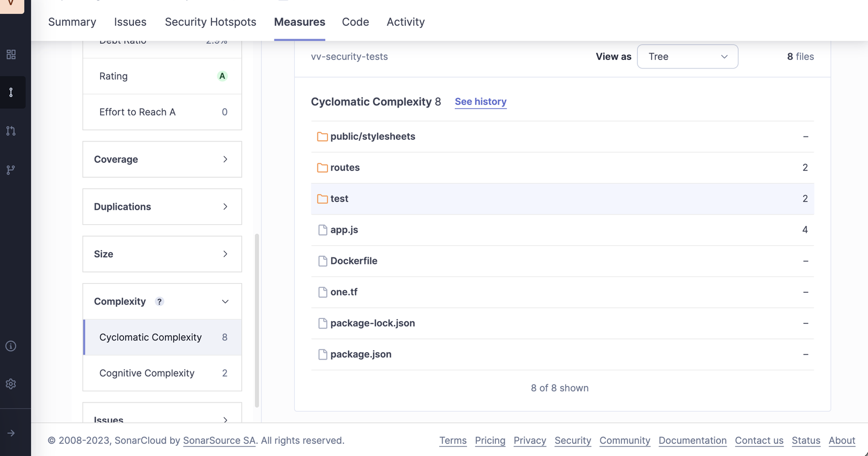
Task: Open the branches icon in sidebar
Action: pos(11,170)
